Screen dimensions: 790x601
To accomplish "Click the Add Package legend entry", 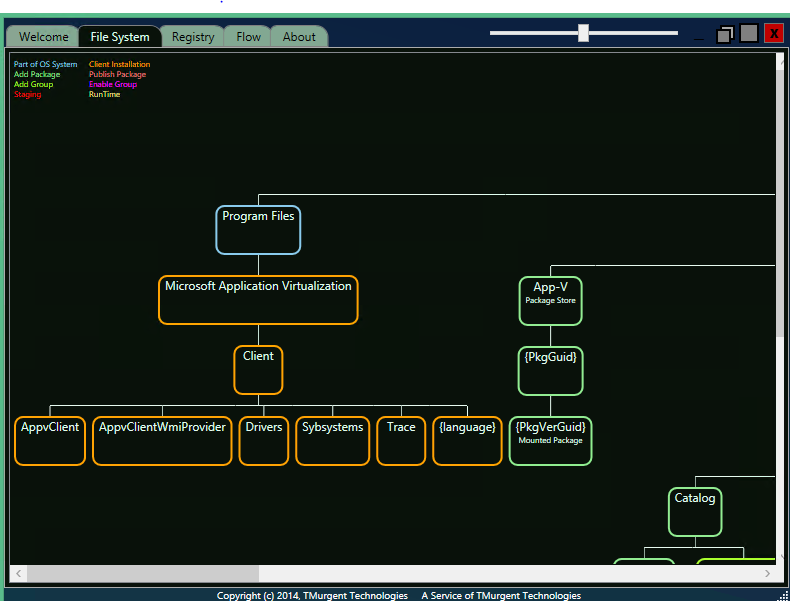I will 37,74.
